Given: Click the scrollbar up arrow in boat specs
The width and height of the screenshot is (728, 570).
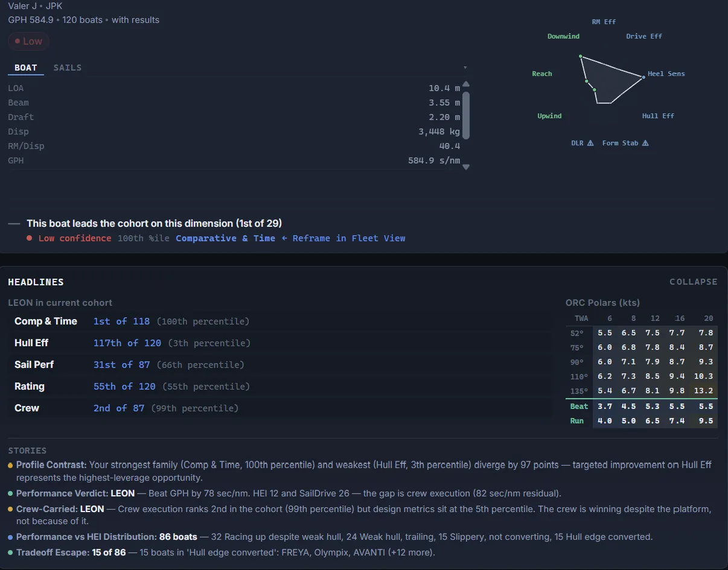Looking at the screenshot, I should [x=465, y=84].
